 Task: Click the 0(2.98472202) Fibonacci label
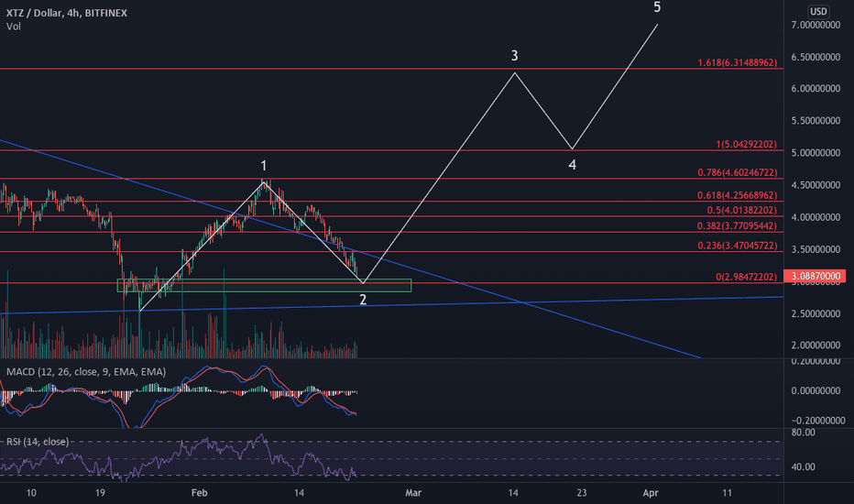[746, 277]
